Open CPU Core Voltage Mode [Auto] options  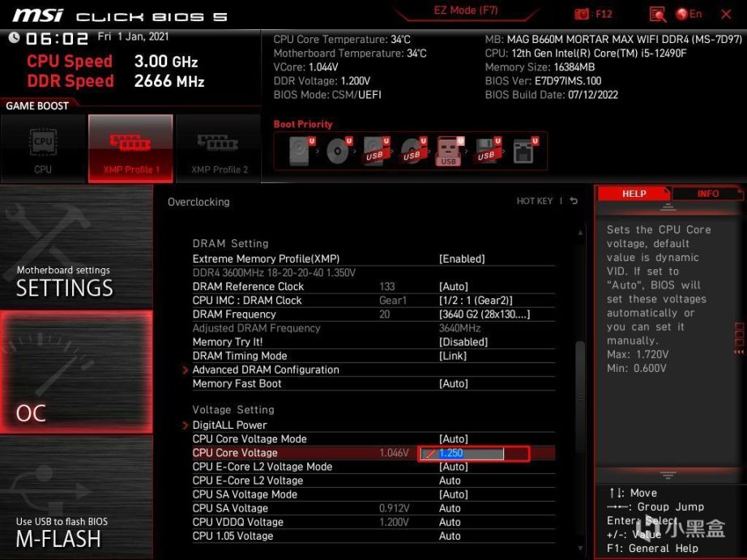454,438
